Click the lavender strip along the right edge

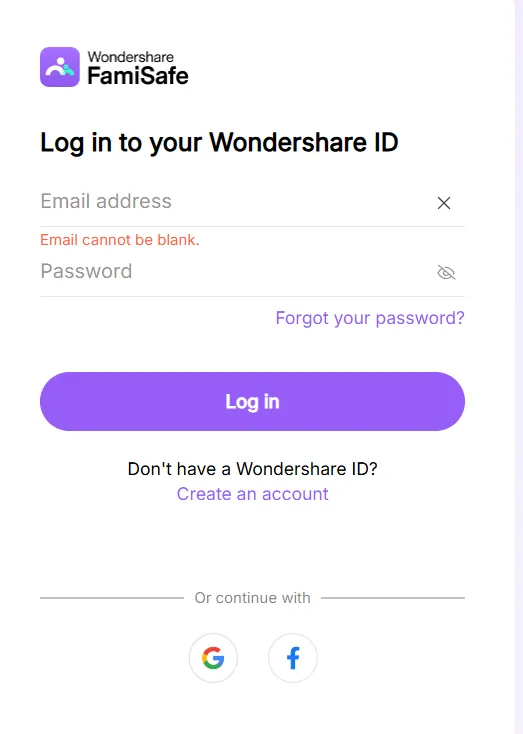[519, 367]
